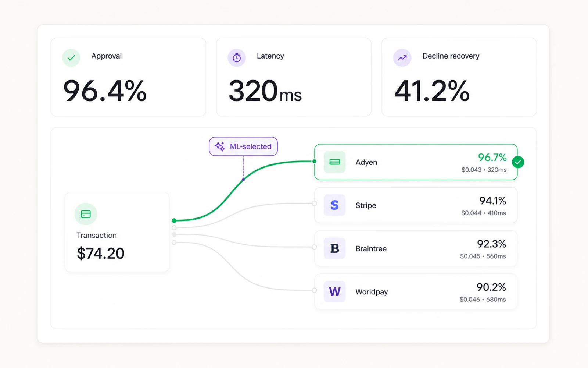Click the Adyen 96.7% approval rate
Viewport: 588px width, 368px height.
click(492, 158)
